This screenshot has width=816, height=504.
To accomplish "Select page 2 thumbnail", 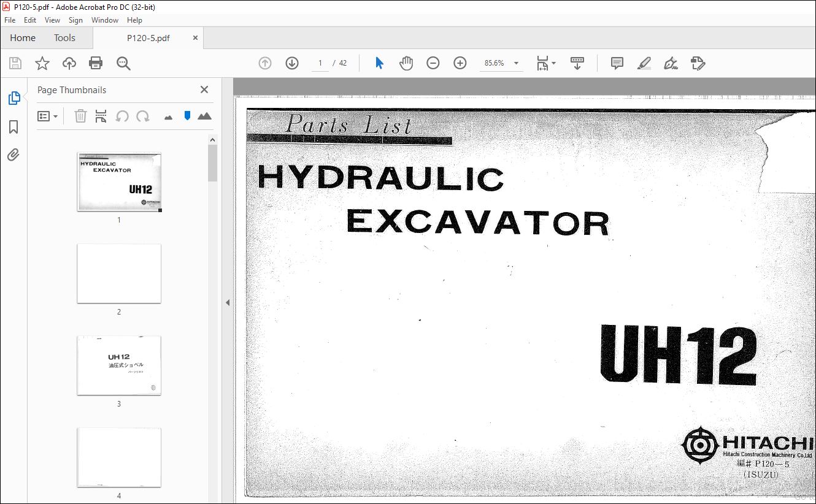I will [x=119, y=273].
